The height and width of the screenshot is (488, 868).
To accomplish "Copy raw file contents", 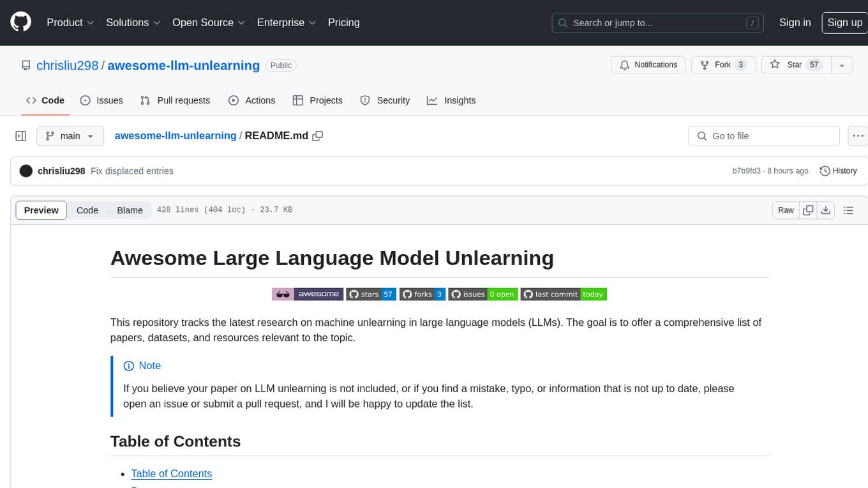I will [808, 210].
